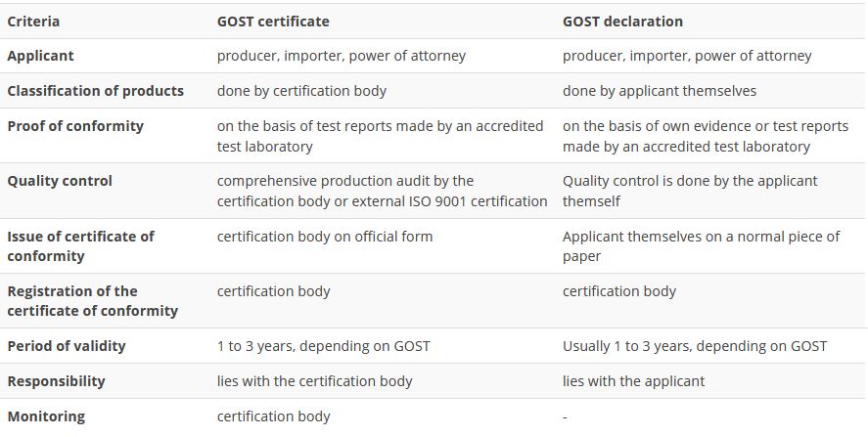Click Registration of the certificate of conformity label
The width and height of the screenshot is (868, 437).
pyautogui.click(x=92, y=301)
